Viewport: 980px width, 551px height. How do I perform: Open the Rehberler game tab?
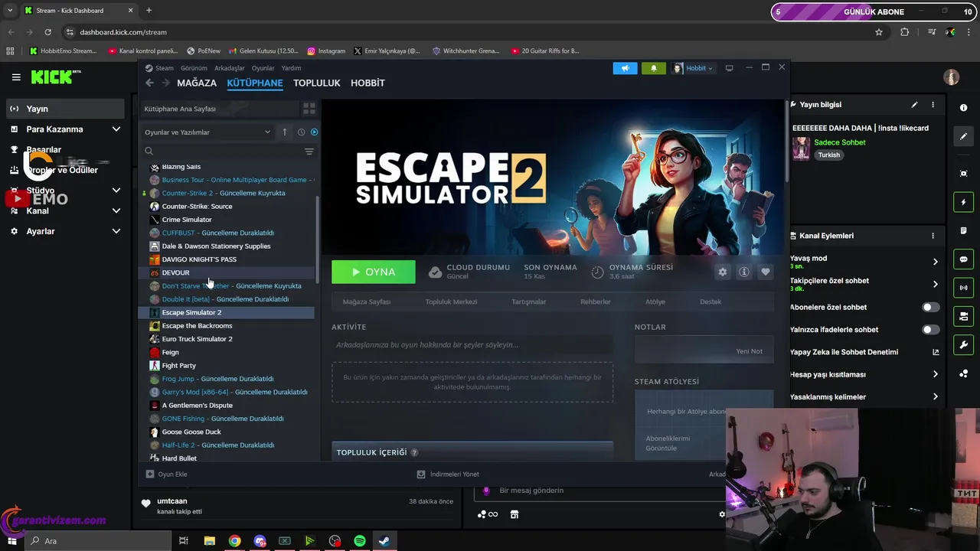596,302
